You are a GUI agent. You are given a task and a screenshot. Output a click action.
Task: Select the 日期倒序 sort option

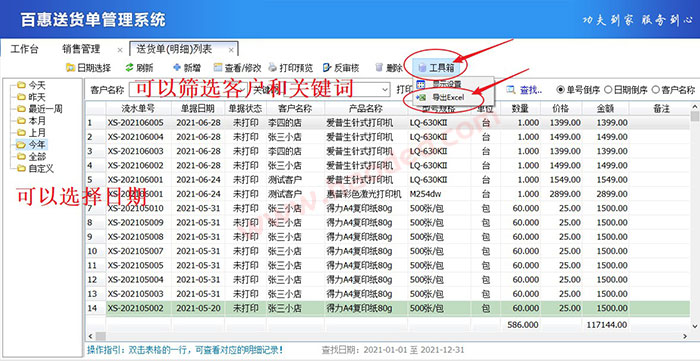point(625,90)
